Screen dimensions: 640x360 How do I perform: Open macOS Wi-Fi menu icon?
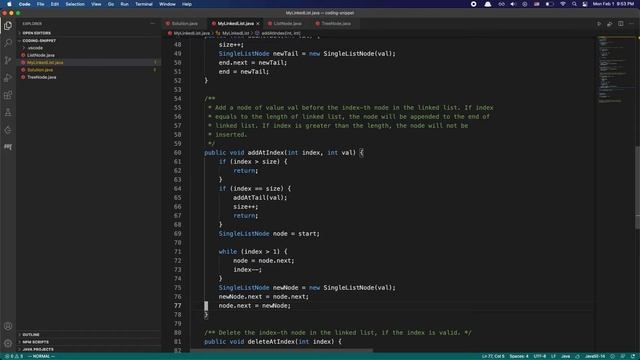click(563, 4)
